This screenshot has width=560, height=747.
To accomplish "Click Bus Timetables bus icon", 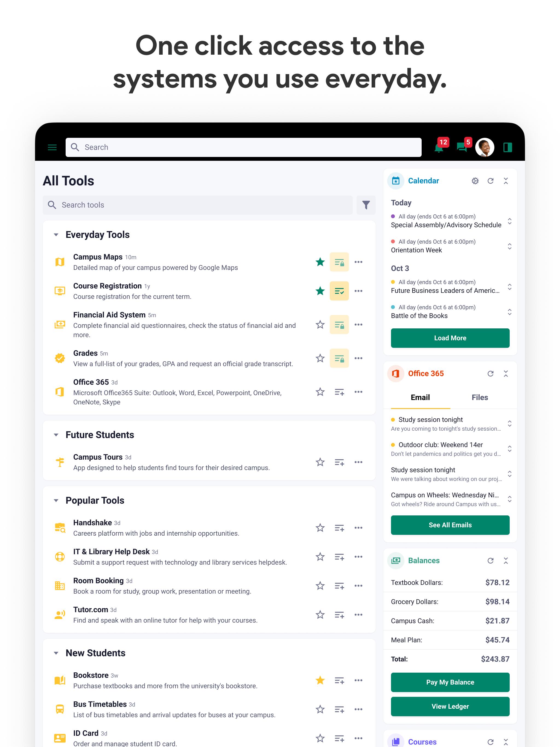I will [60, 709].
